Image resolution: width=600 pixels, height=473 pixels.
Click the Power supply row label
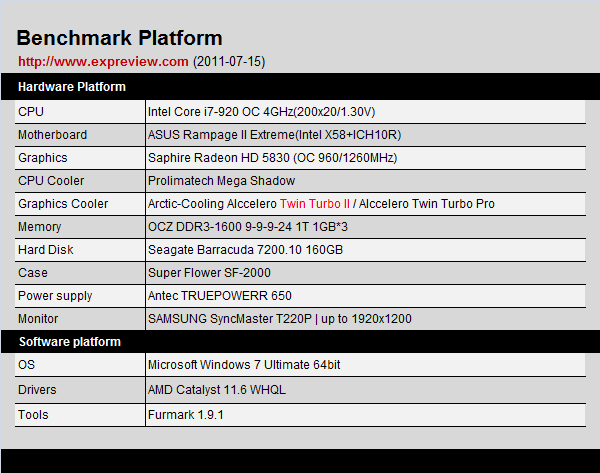[x=55, y=296]
